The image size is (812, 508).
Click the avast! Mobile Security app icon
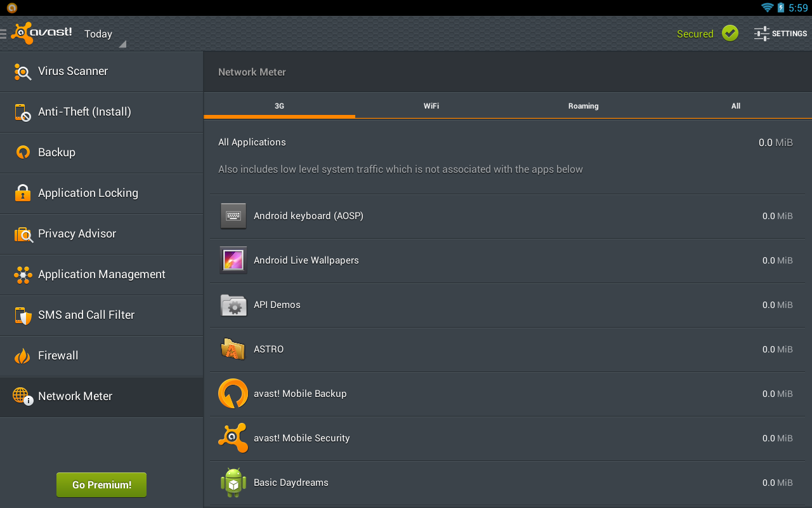233,438
